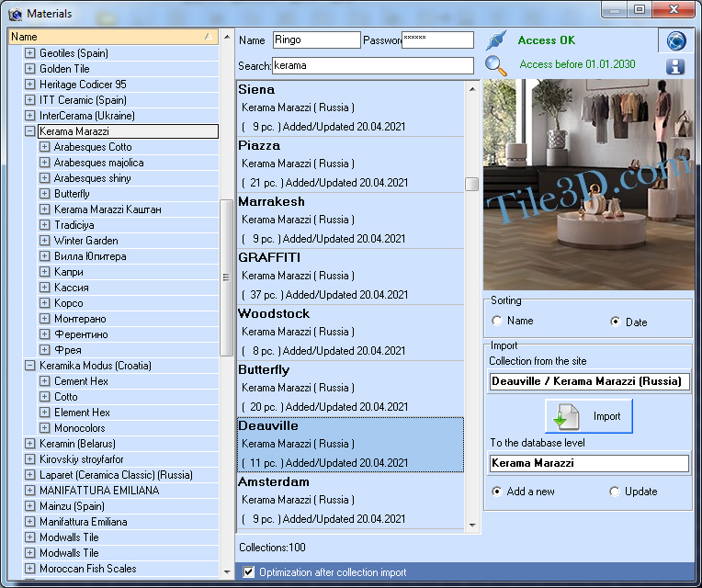Viewport: 702px width, 588px height.
Task: Select sorting by Name radio button
Action: click(497, 321)
